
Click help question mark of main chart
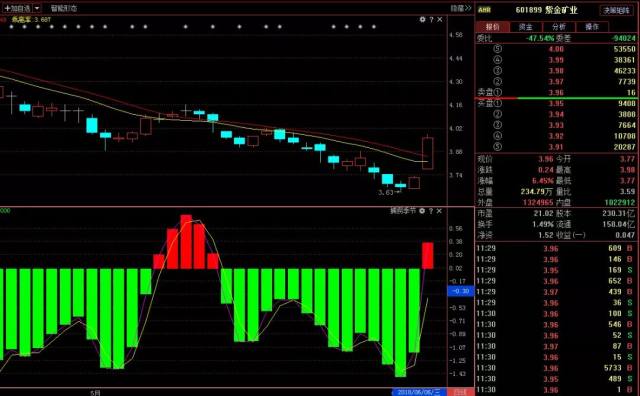(431, 19)
